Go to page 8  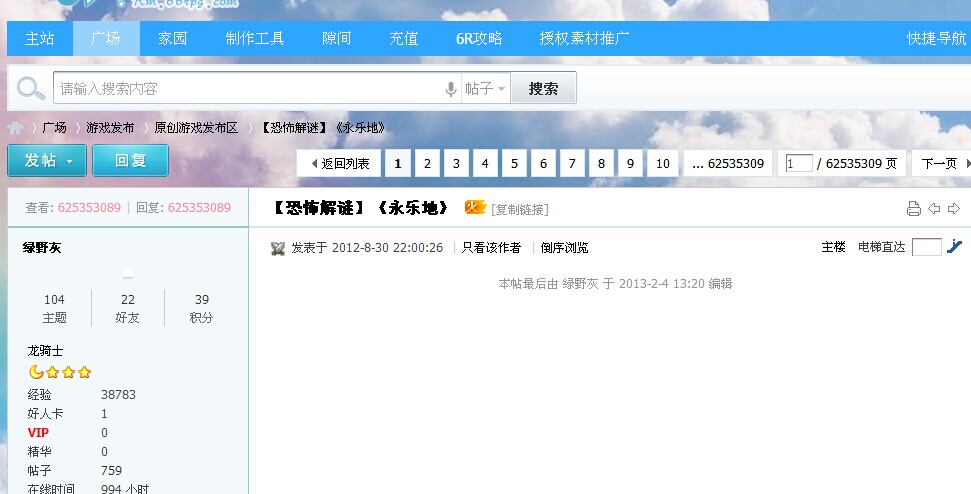[601, 163]
